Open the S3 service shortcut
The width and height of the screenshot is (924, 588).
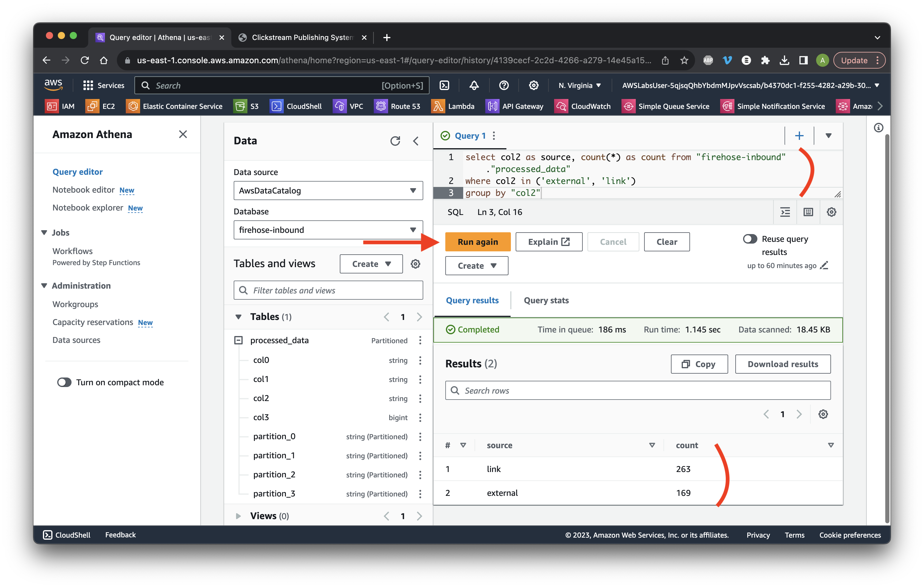(x=246, y=106)
